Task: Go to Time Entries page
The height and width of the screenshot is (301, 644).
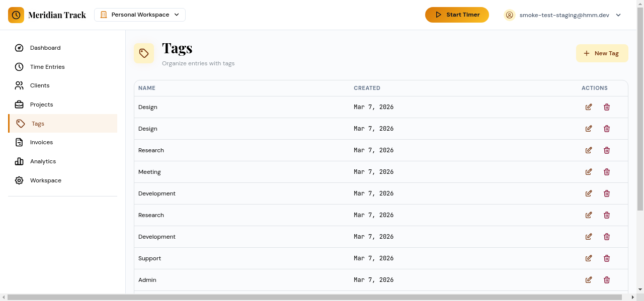Action: [47, 67]
